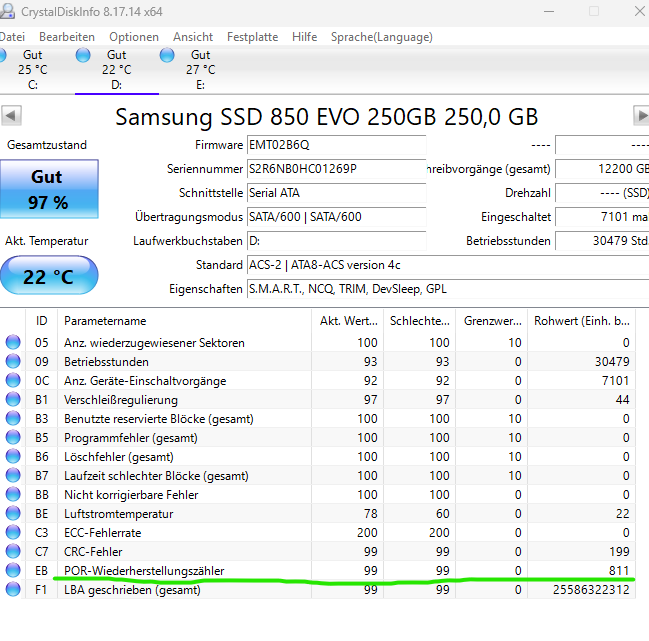Minimize the CrystalDiskInfo window

[x=549, y=12]
